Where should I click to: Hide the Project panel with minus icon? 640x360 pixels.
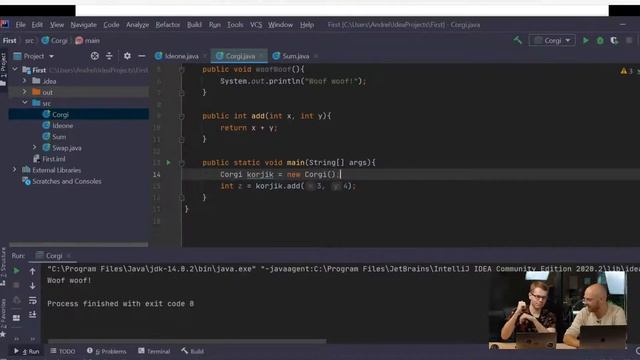(x=142, y=56)
